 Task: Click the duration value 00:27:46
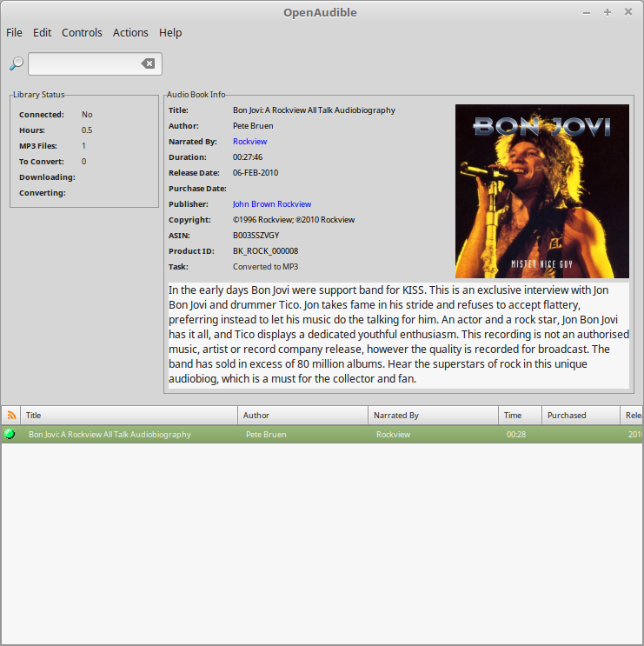pyautogui.click(x=248, y=157)
